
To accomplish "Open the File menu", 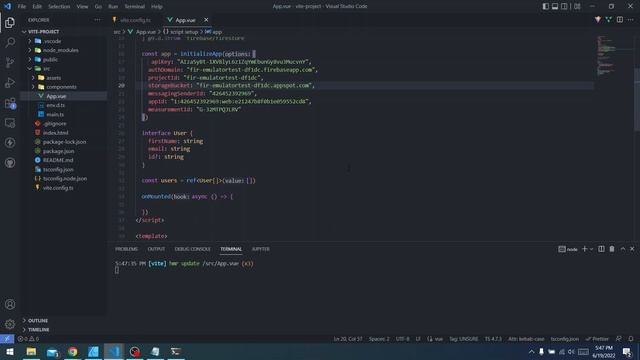I will pos(22,7).
